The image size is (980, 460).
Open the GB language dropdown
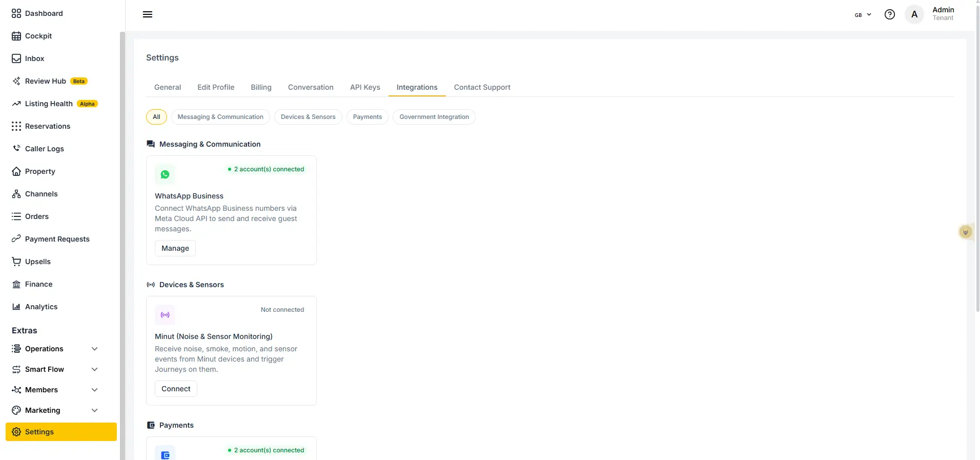(x=863, y=15)
